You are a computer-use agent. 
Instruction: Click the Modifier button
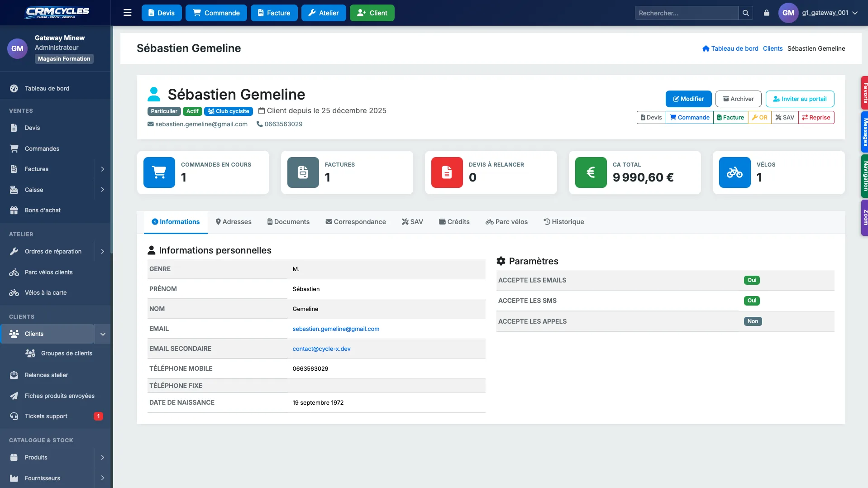(688, 99)
